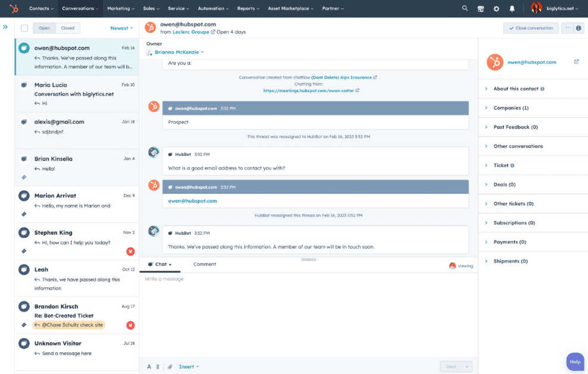Open the Contacts menu
This screenshot has width=588, height=374.
pos(41,8)
